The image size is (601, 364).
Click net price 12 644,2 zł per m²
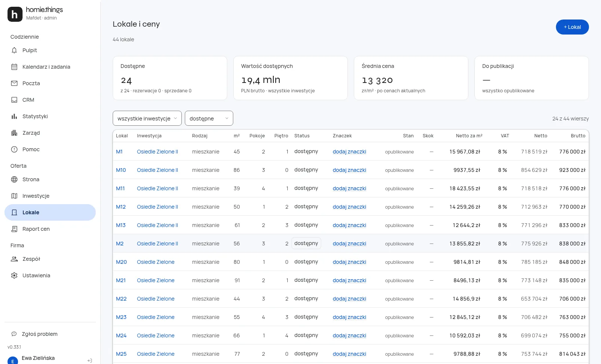pos(466,225)
